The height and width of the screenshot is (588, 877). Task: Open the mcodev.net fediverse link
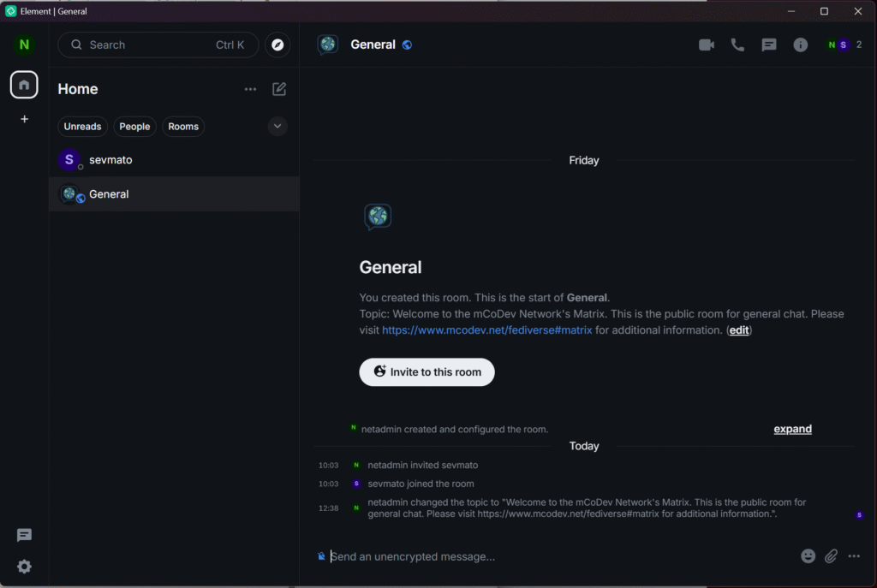tap(486, 330)
